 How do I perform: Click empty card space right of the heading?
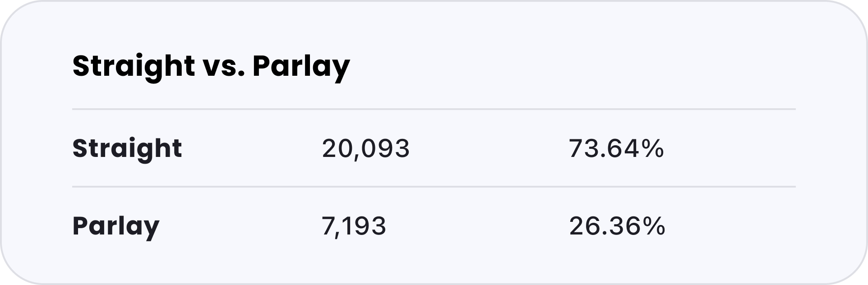pyautogui.click(x=573, y=67)
